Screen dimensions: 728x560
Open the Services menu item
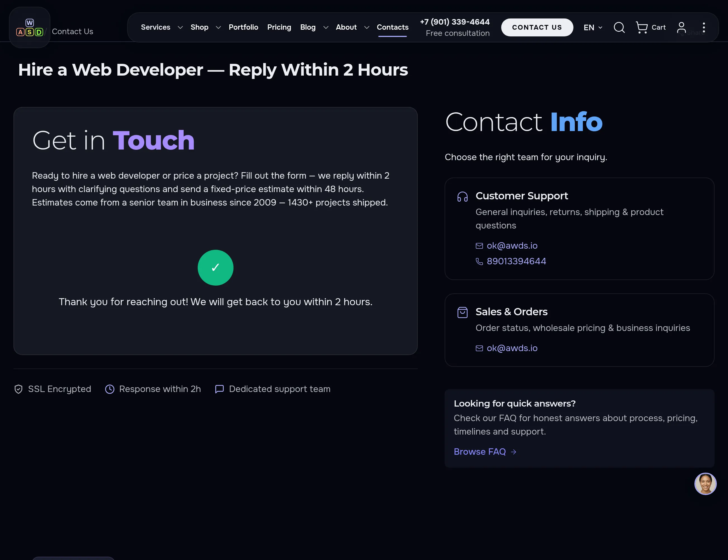pyautogui.click(x=155, y=27)
